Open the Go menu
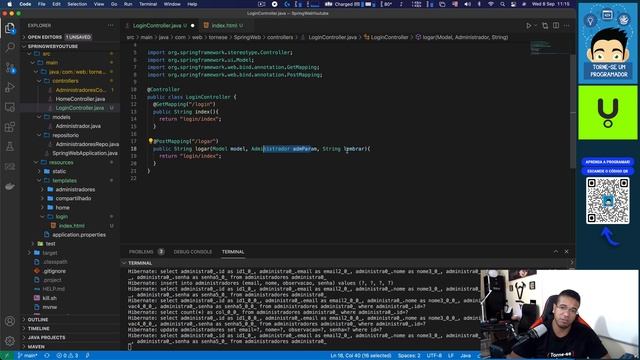The height and width of the screenshot is (360, 640). point(114,4)
